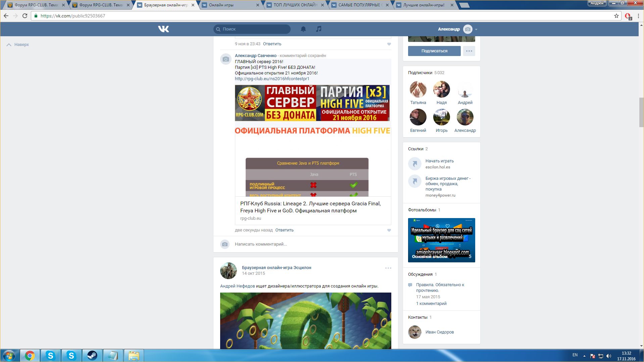Like the comment posted две секунды назад

click(389, 230)
